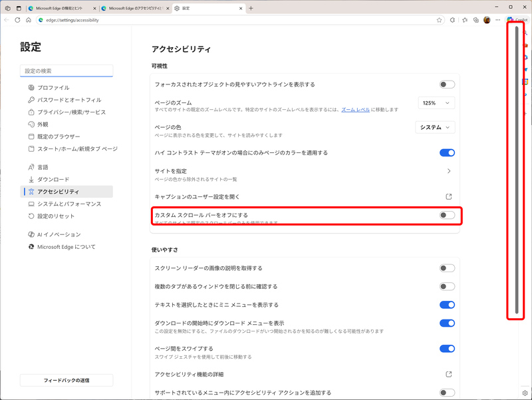The width and height of the screenshot is (532, 400).
Task: Expand the サイトを指定 section
Action: click(x=448, y=172)
